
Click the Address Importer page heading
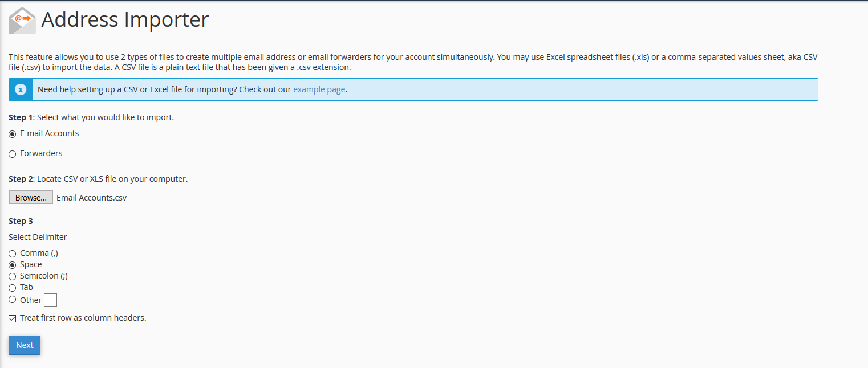[125, 20]
